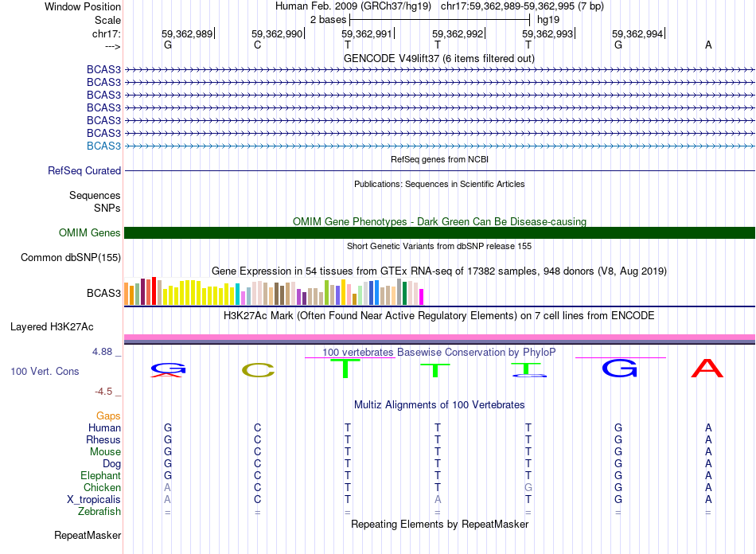Select the 59,362,990 position marker
Image resolution: width=756 pixels, height=554 pixels.
point(277,33)
